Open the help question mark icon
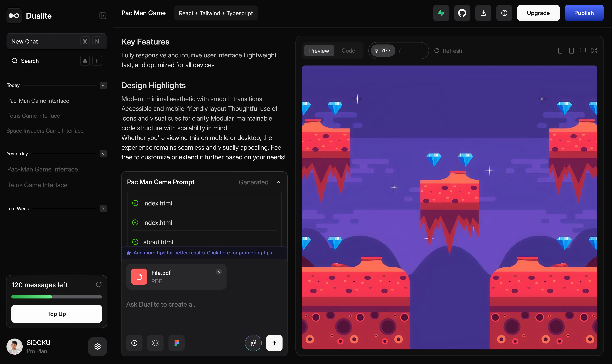This screenshot has width=612, height=364. 504,13
